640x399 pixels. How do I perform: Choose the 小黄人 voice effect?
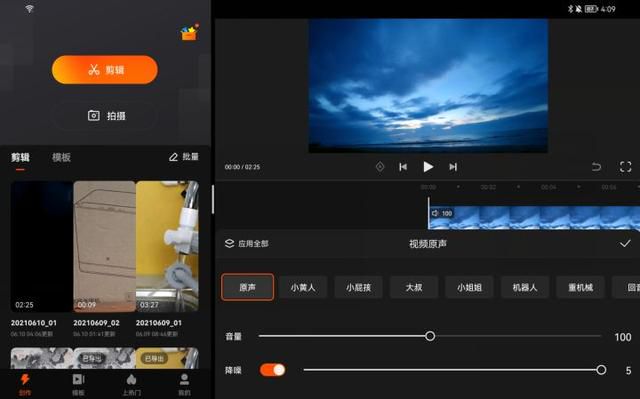tap(303, 287)
